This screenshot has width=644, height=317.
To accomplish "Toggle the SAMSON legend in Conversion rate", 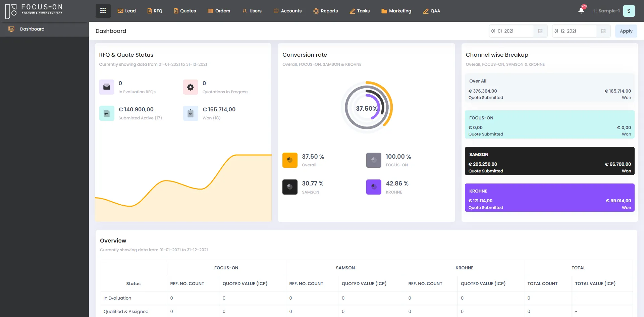I will (290, 187).
